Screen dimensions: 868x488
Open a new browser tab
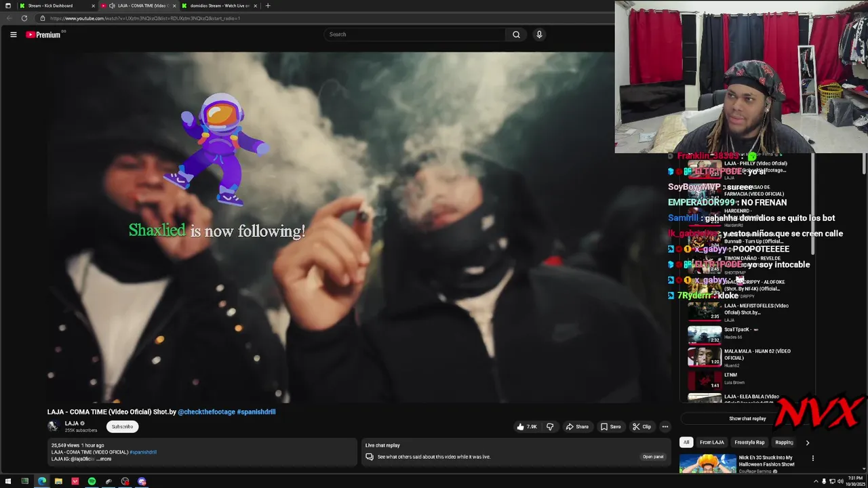click(268, 5)
